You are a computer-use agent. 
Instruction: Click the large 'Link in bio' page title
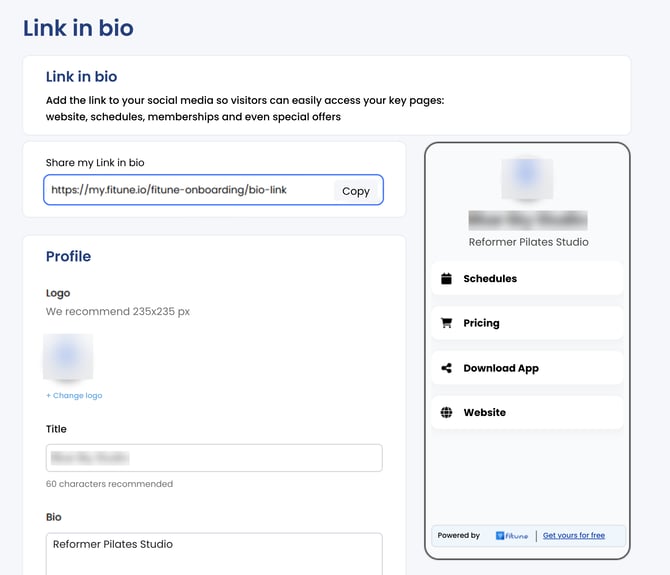coord(78,28)
